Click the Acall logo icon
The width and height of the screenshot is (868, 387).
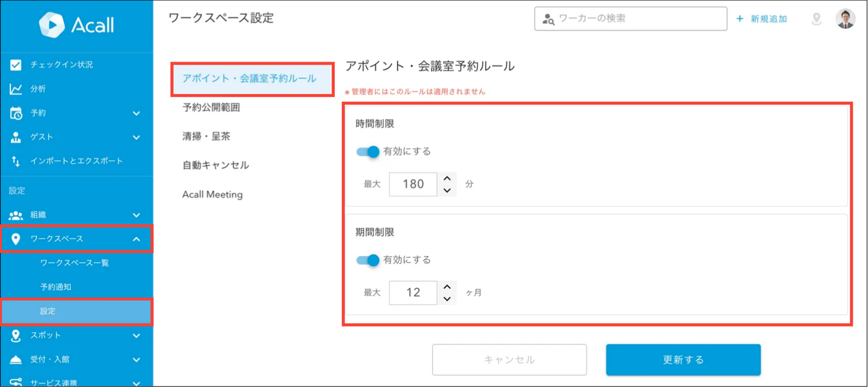52,25
